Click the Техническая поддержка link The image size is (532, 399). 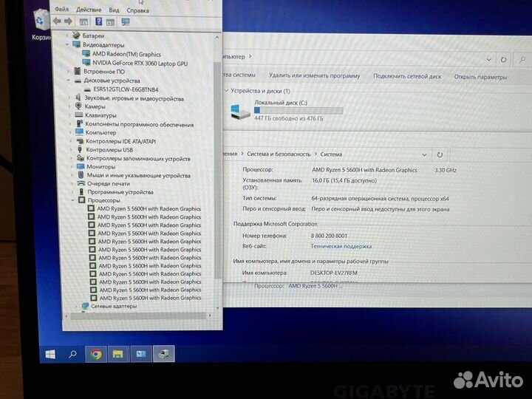pyautogui.click(x=341, y=246)
